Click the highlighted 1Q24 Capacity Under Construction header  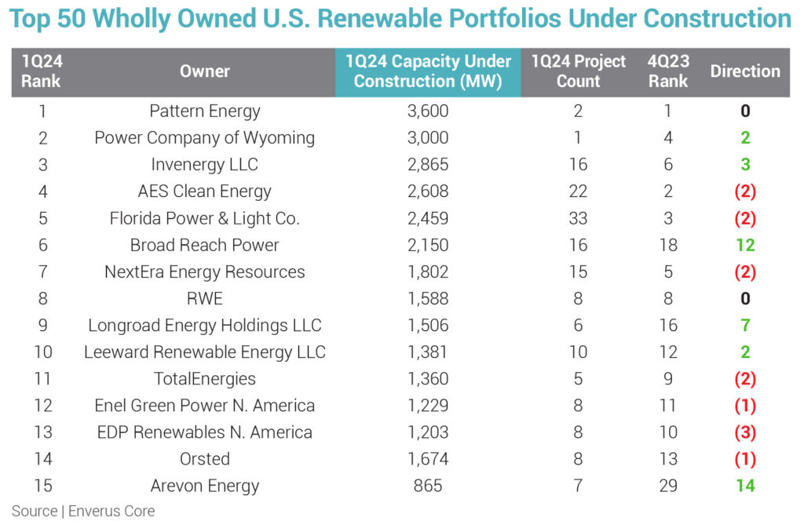coord(428,71)
